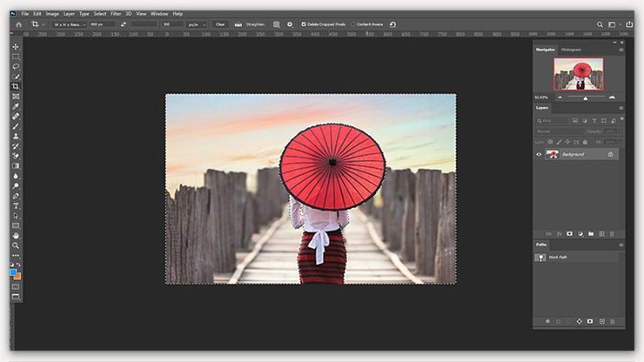Open the crop aspect ratio preset dropdown
The height and width of the screenshot is (362, 644).
pos(71,24)
